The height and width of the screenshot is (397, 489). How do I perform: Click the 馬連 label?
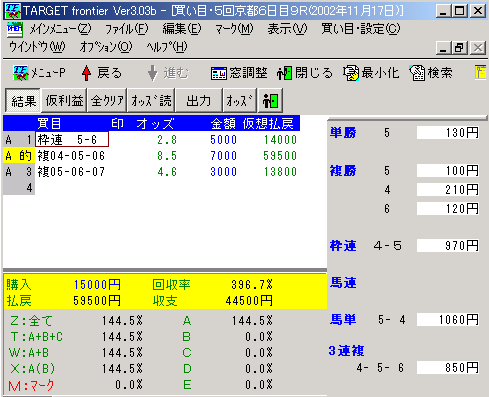click(343, 283)
